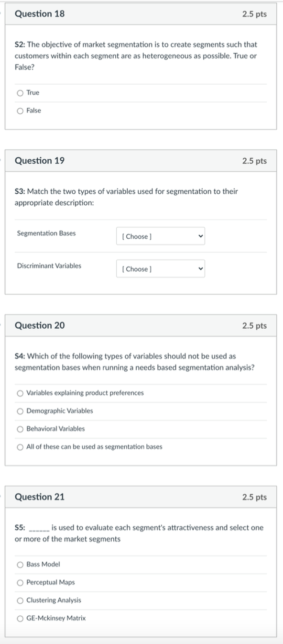283x644 pixels.
Task: Select the False radio button
Action: [19, 111]
